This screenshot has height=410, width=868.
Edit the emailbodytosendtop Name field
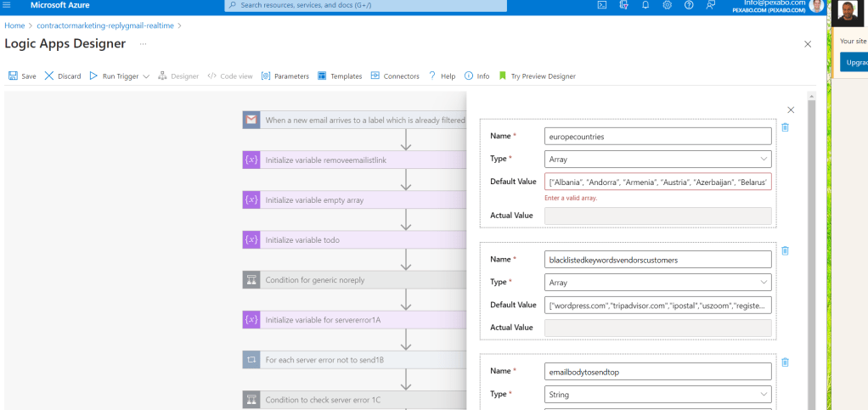pos(657,372)
